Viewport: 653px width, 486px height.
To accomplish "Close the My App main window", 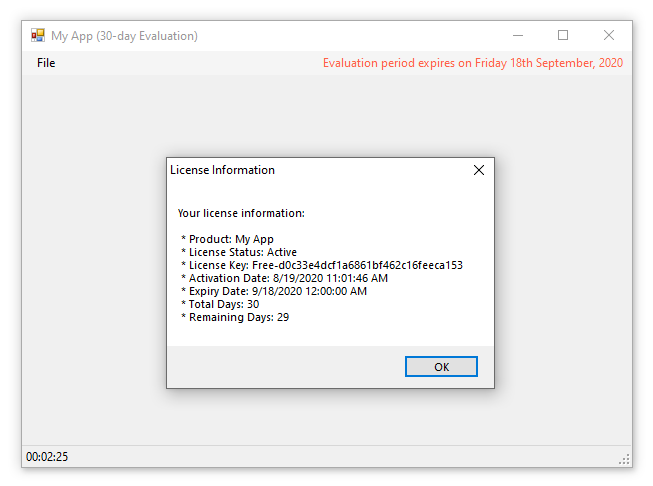I will [608, 35].
